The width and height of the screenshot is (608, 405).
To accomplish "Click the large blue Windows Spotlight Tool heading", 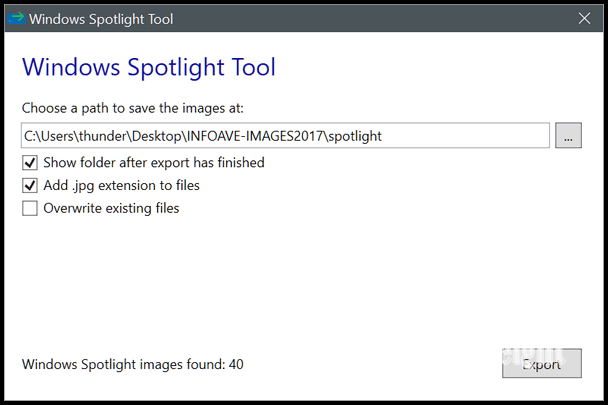I will pos(149,67).
